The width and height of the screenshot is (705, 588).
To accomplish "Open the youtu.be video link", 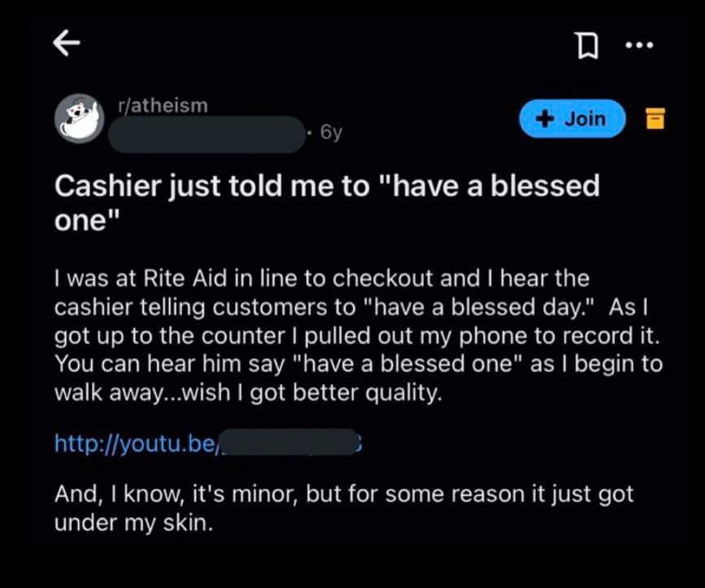I will tap(208, 442).
